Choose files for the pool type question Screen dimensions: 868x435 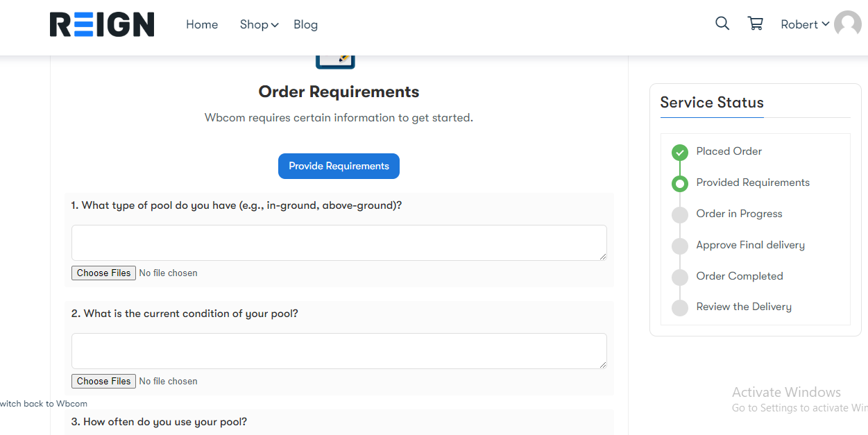coord(103,273)
